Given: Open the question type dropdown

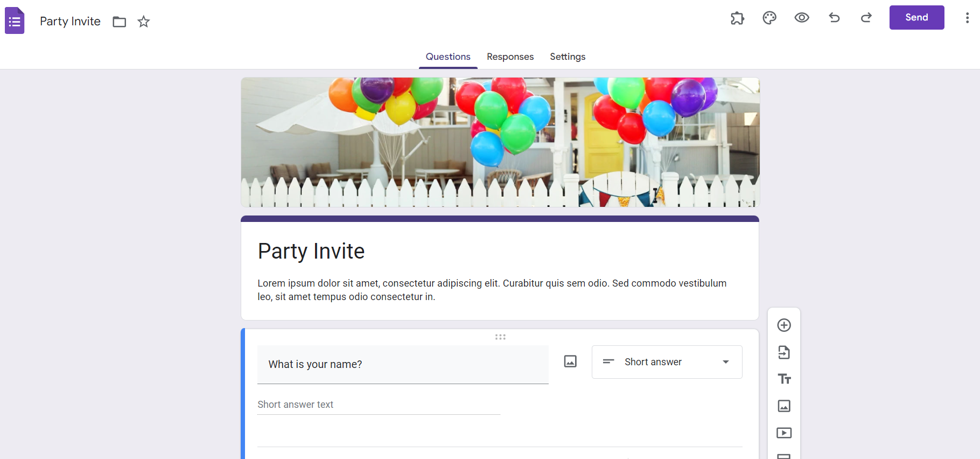Looking at the screenshot, I should (x=667, y=361).
